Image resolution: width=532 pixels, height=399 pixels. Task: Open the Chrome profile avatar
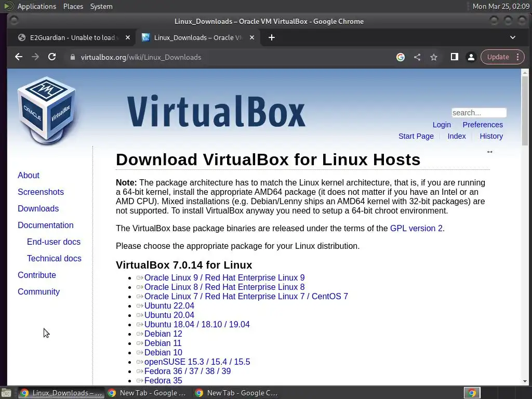click(x=471, y=57)
